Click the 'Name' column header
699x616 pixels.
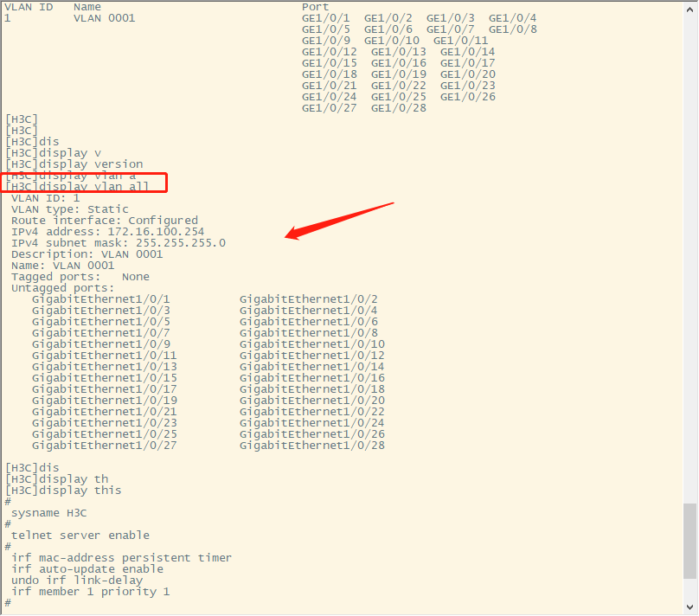pos(87,7)
